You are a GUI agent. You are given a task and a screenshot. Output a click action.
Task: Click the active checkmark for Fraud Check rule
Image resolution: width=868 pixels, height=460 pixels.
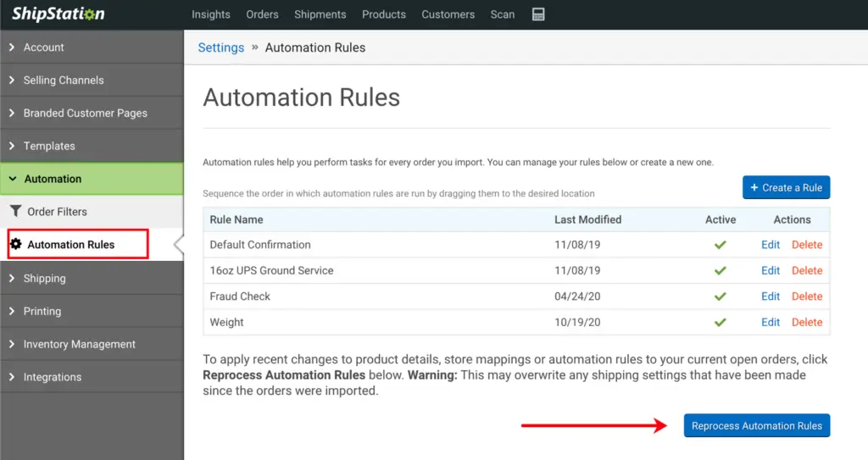[x=721, y=297]
